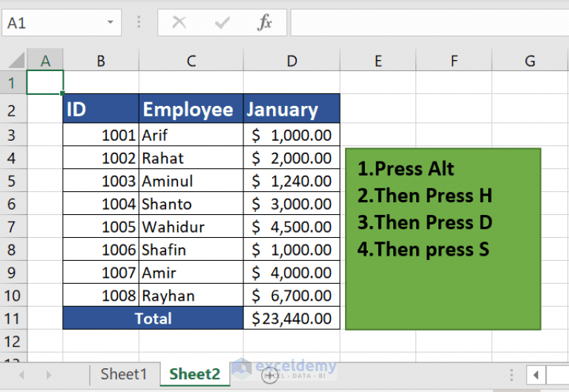Image resolution: width=569 pixels, height=392 pixels.
Task: Click the Employee header cell
Action: tap(191, 109)
